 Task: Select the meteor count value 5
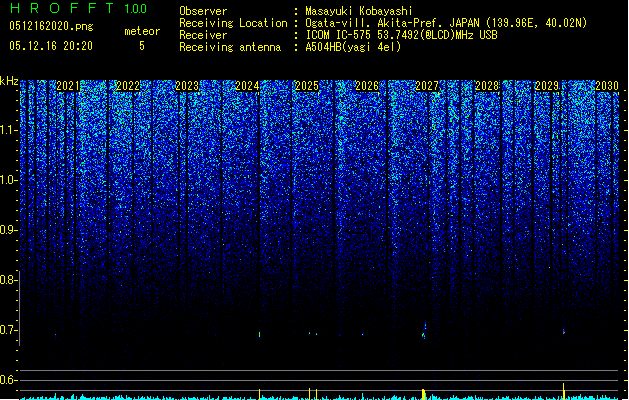[142, 46]
